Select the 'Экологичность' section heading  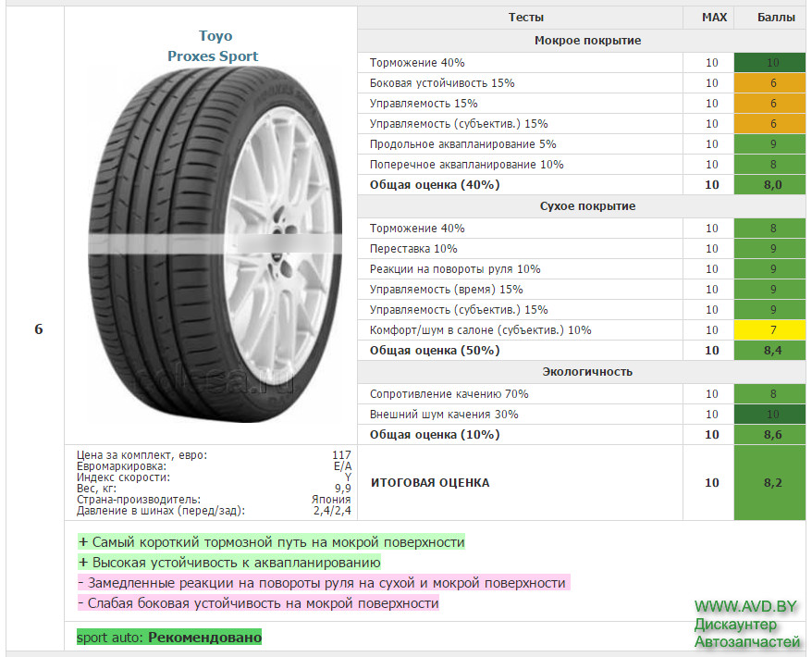click(x=588, y=372)
